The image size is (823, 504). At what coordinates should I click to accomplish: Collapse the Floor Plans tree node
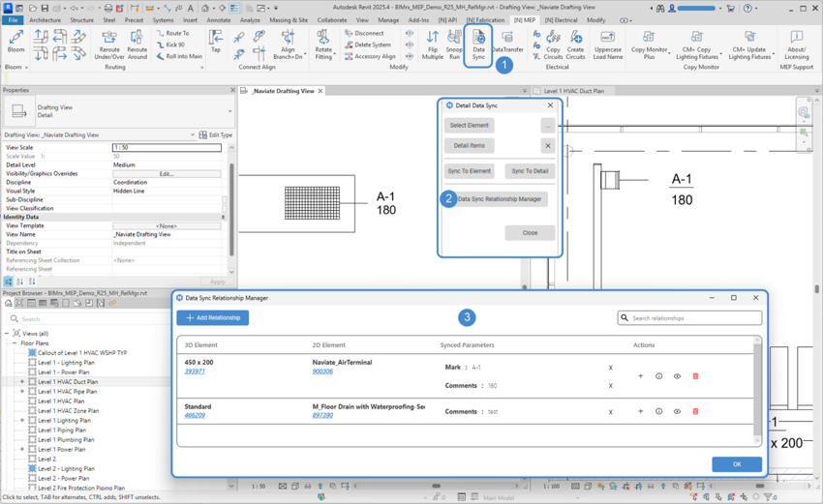[15, 343]
